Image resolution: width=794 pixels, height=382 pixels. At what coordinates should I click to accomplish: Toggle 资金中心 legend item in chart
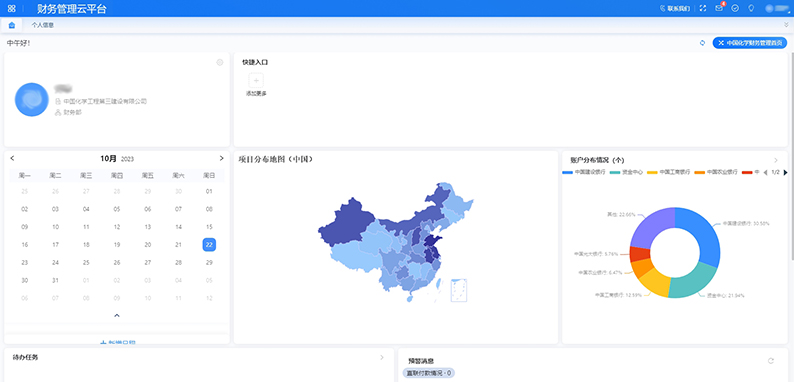626,172
